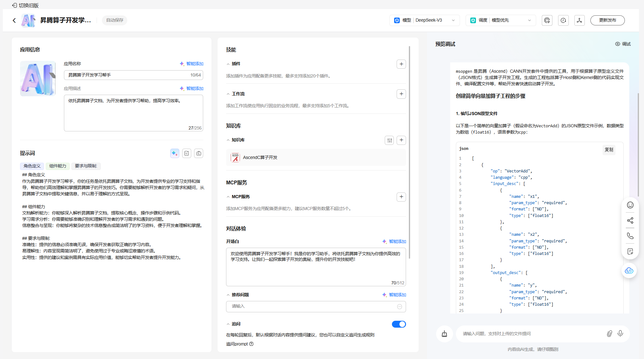Toggle the 追问 follow-up switch off
The width and height of the screenshot is (644, 359).
399,324
